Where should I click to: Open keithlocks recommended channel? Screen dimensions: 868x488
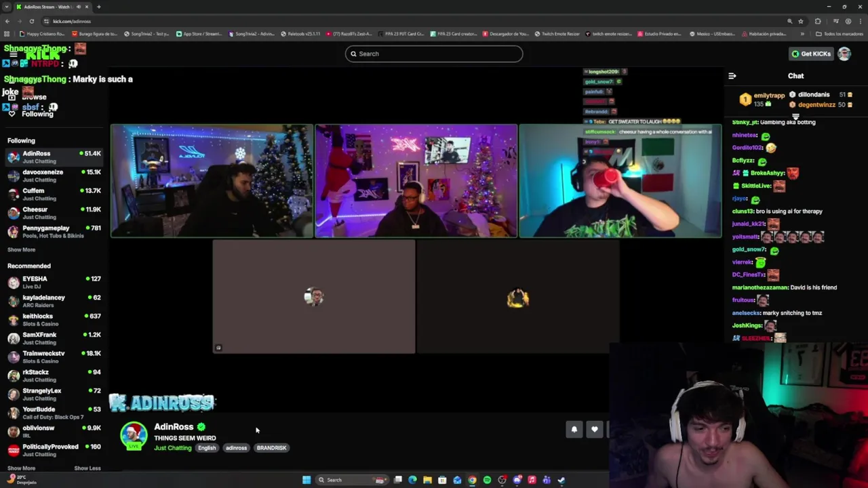54,319
